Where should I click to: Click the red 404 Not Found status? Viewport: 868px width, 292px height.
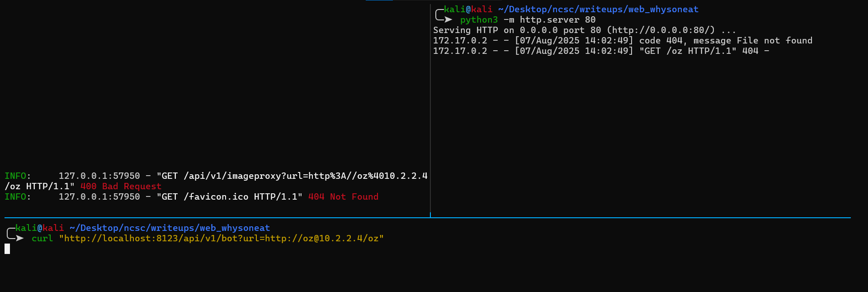pyautogui.click(x=343, y=196)
